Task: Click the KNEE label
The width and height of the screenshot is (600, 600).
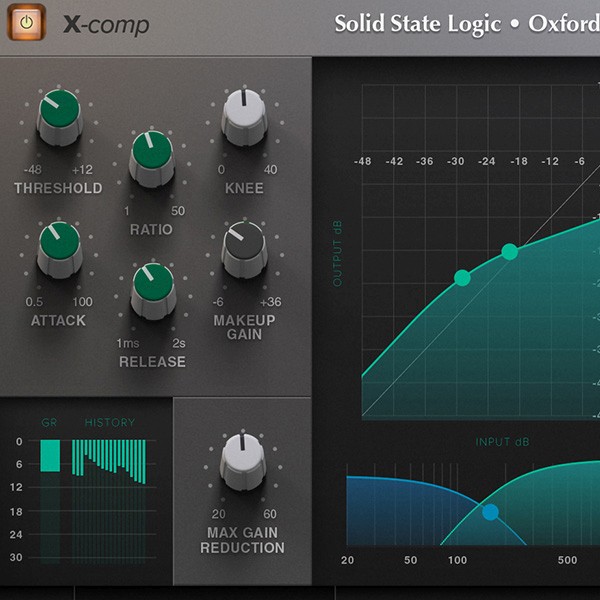Action: 244,188
